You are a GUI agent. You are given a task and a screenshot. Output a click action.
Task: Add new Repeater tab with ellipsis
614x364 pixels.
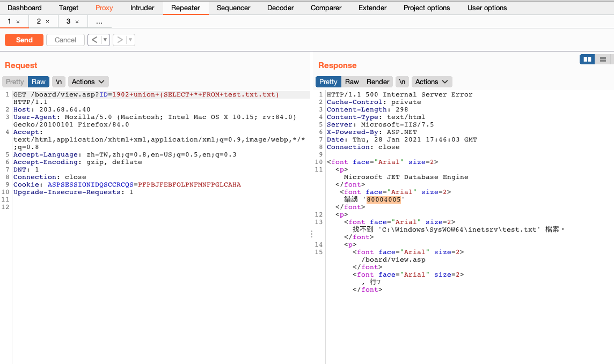[99, 21]
